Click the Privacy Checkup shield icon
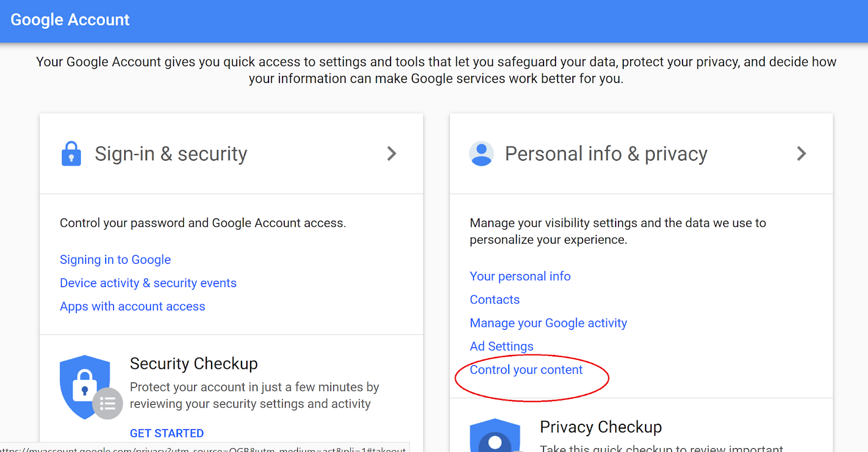Image resolution: width=868 pixels, height=452 pixels. point(495,435)
